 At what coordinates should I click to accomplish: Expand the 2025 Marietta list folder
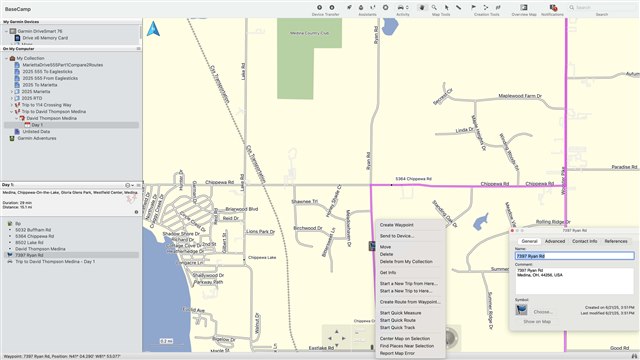11,91
